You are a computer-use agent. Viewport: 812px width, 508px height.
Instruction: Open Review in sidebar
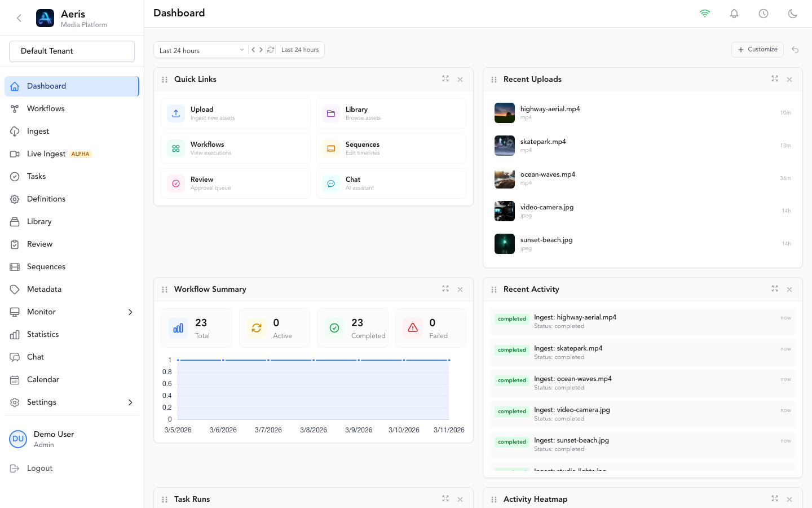click(72, 244)
